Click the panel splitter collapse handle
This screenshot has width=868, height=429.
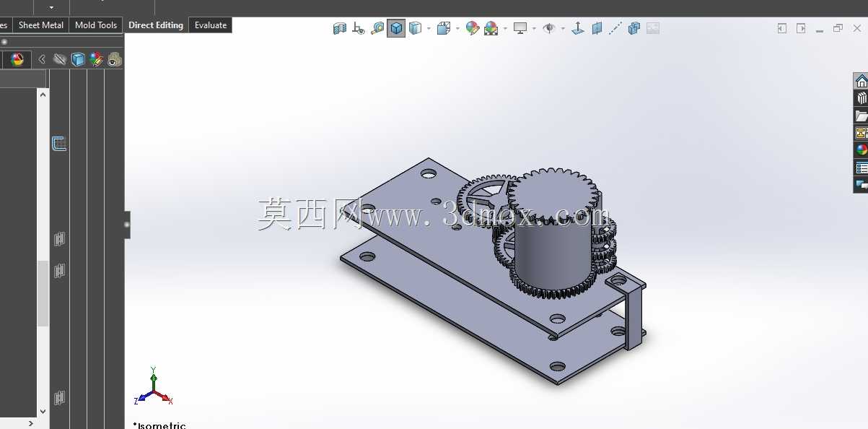(x=127, y=225)
